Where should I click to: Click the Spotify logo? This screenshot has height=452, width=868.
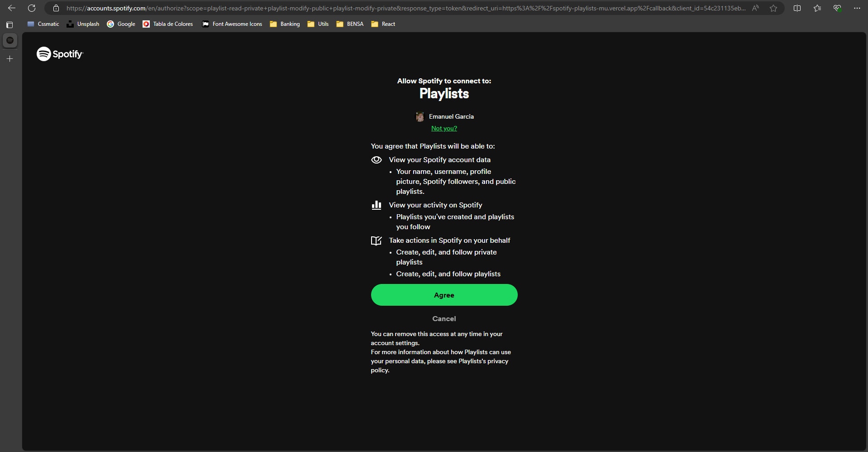[60, 54]
